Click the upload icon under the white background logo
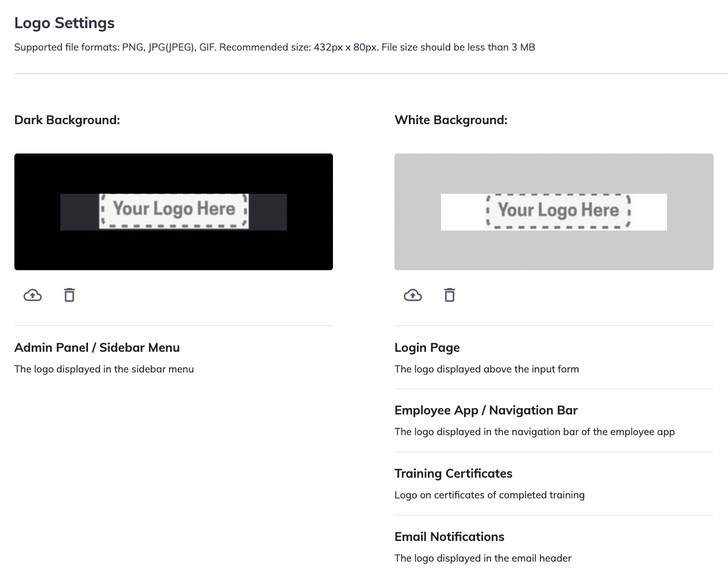The image size is (728, 576). point(413,294)
